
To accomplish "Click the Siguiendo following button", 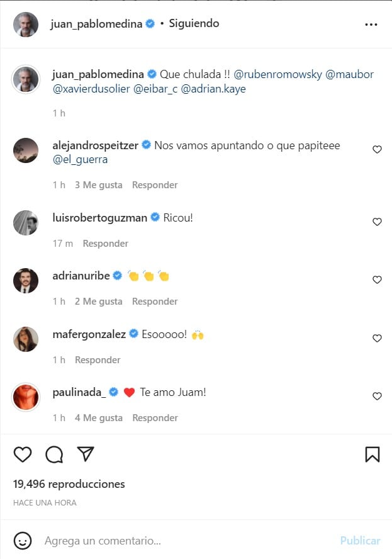I will point(194,24).
